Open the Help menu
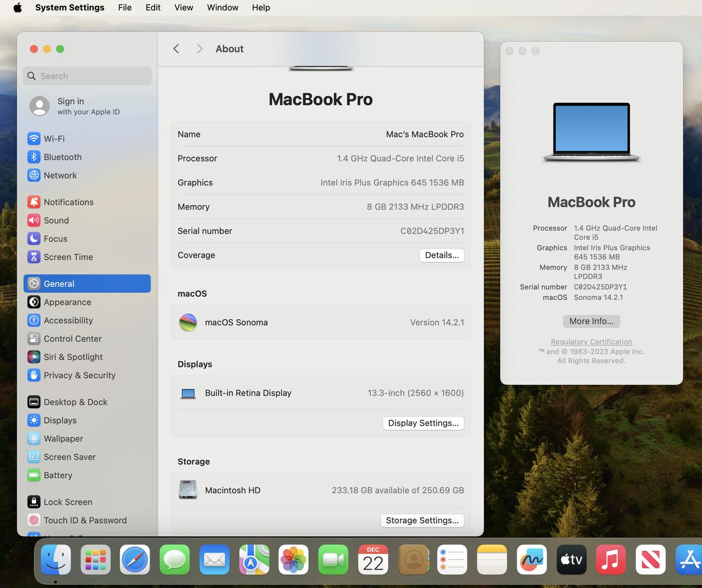Image resolution: width=702 pixels, height=588 pixels. click(x=261, y=8)
